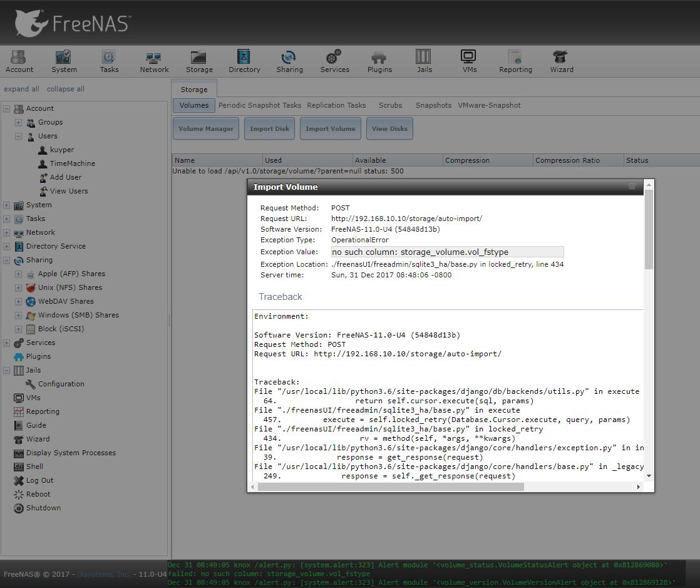Expand Windows (SMB) Shares node

[x=18, y=315]
